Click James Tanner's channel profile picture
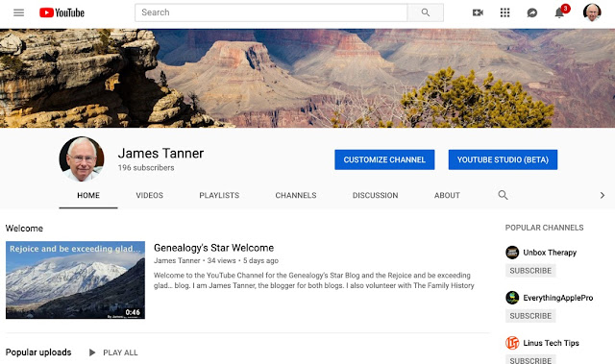This screenshot has height=364, width=615. [82, 158]
